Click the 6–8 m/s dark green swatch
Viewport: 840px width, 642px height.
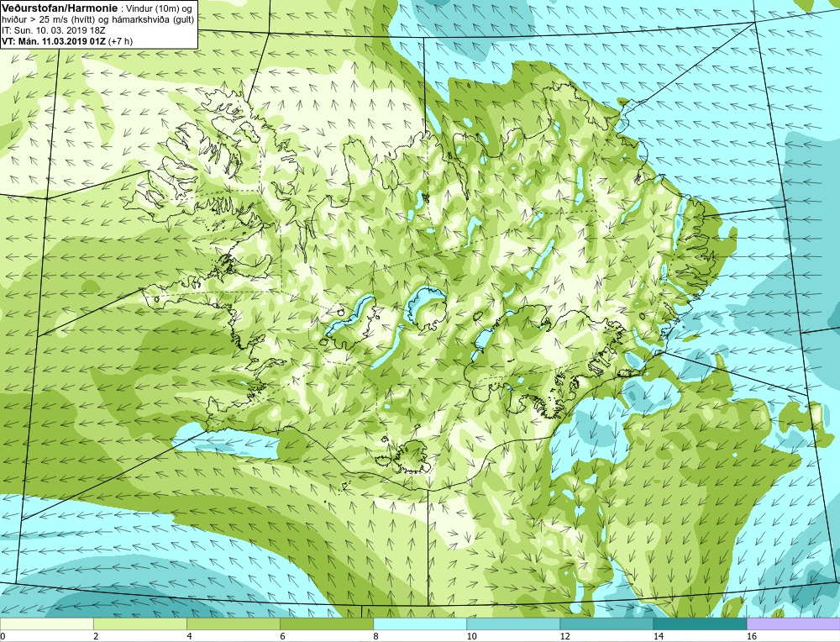(x=327, y=624)
